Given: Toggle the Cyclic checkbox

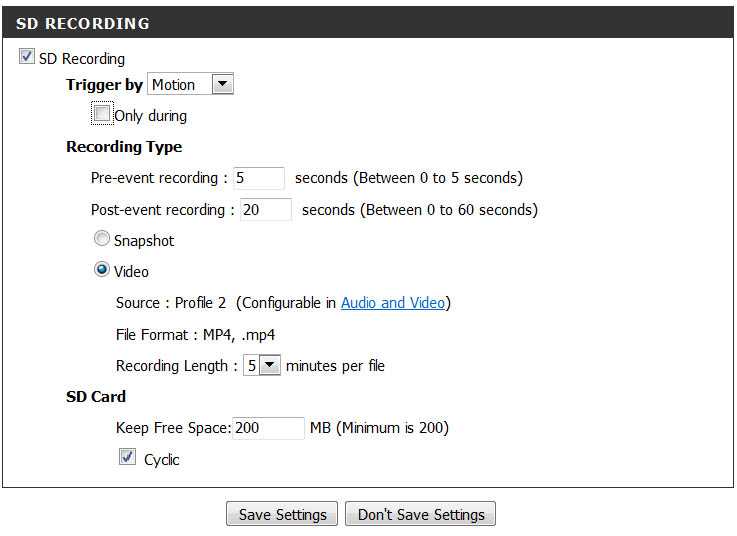Looking at the screenshot, I should point(127,457).
